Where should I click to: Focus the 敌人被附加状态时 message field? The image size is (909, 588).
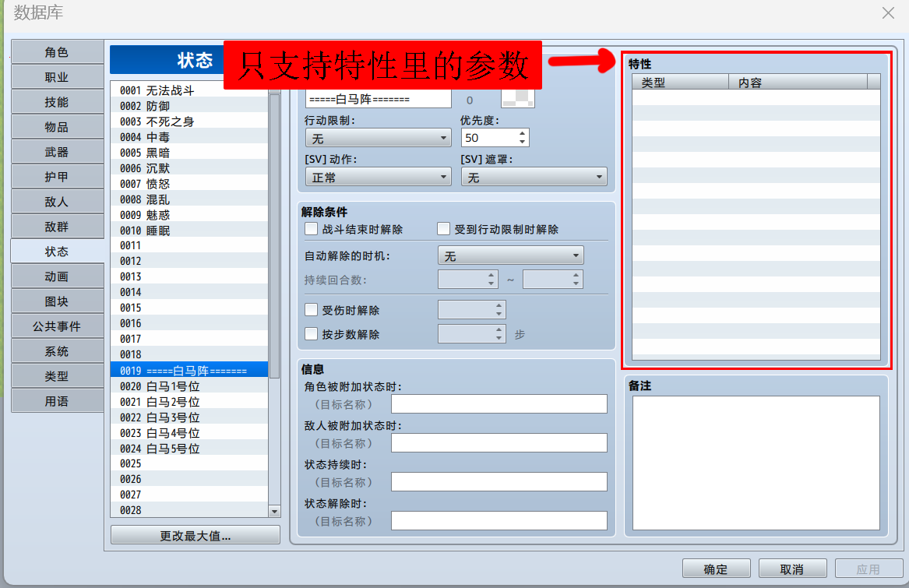pos(499,442)
